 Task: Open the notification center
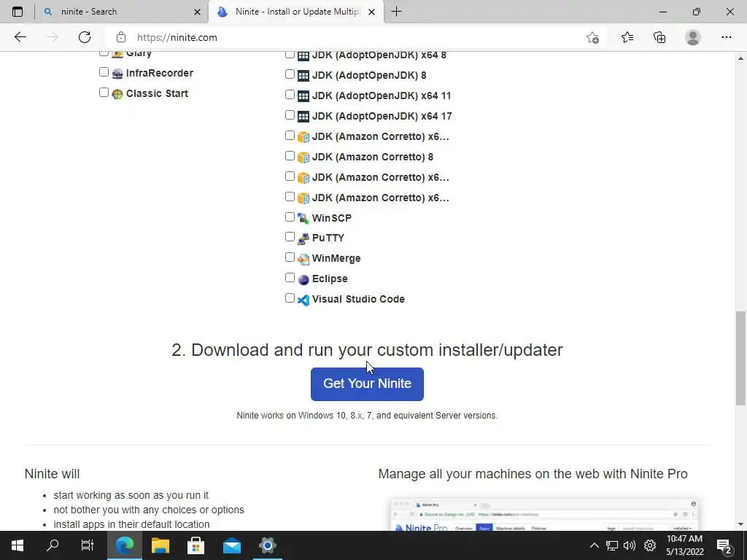click(724, 545)
